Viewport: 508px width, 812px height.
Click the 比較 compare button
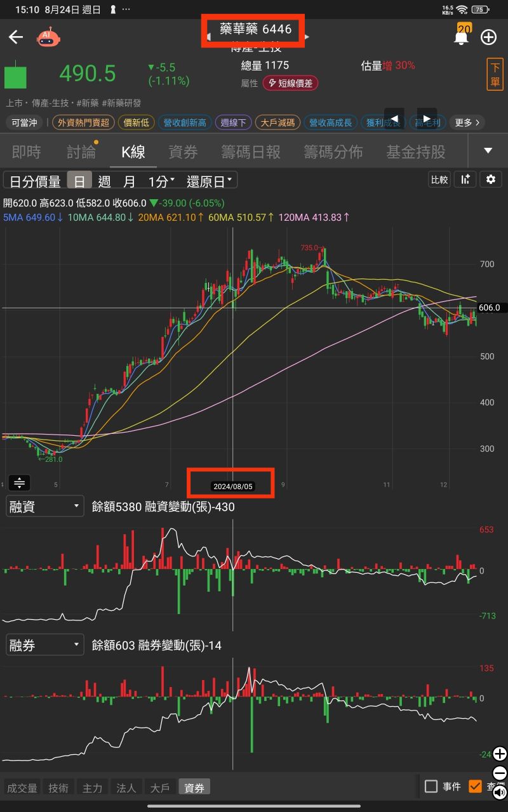click(x=439, y=180)
